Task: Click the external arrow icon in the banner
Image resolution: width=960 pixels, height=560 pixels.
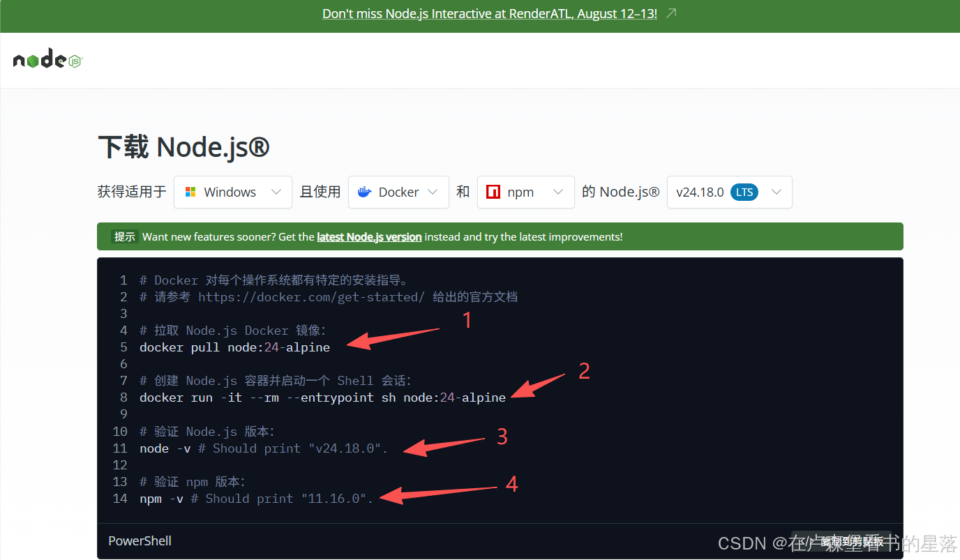Action: click(671, 13)
